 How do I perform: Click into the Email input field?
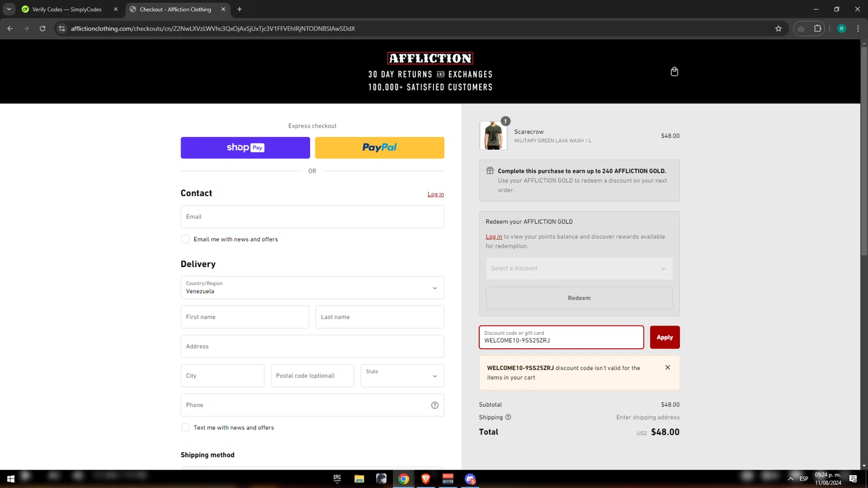[x=312, y=217]
